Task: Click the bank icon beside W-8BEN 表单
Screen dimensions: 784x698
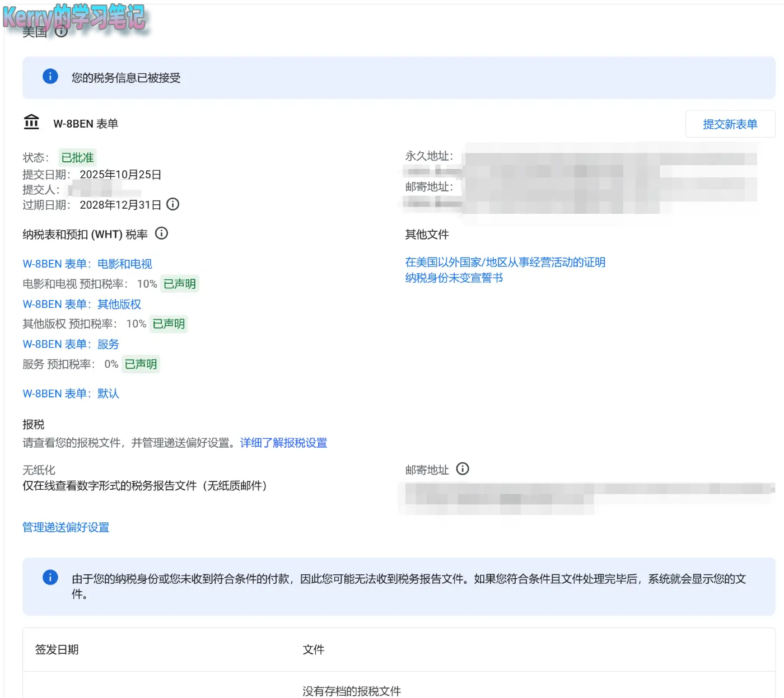Action: [x=31, y=122]
